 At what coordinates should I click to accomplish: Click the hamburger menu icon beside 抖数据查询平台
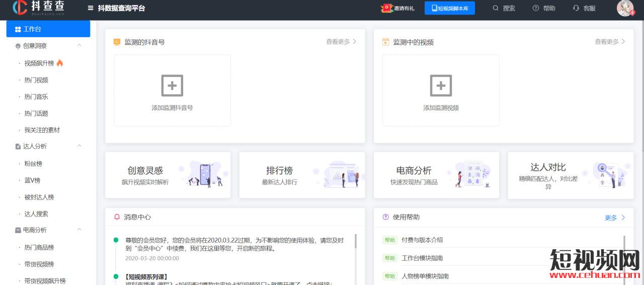(91, 8)
